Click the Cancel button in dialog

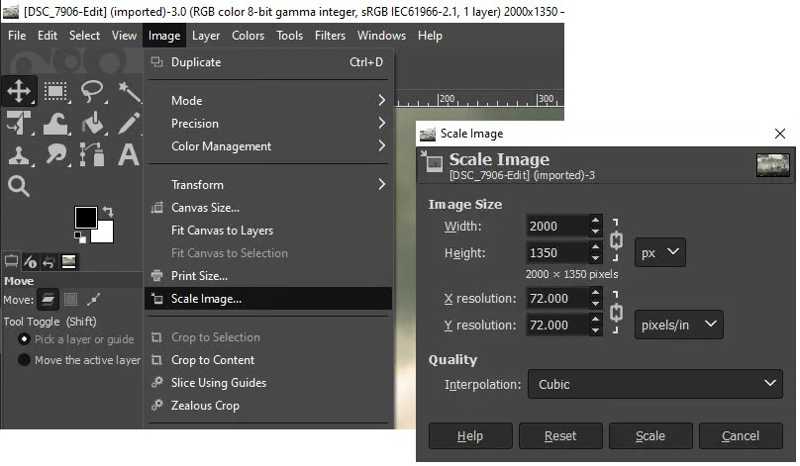(740, 436)
